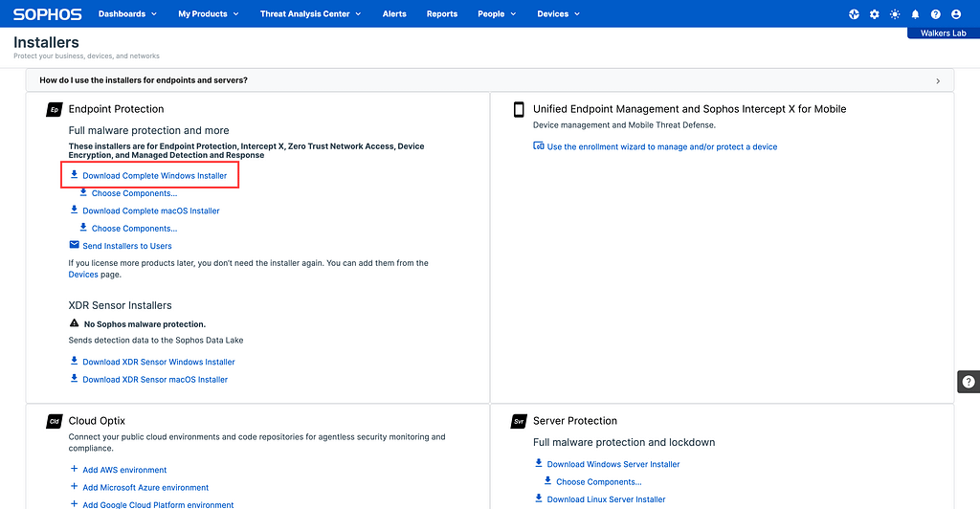The height and width of the screenshot is (509, 980).
Task: Open the notifications bell
Action: coord(915,14)
